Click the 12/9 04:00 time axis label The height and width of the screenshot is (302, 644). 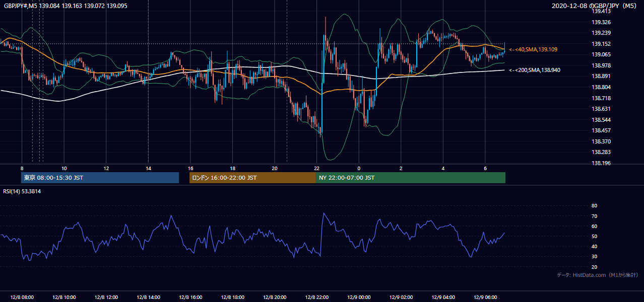pos(443,297)
